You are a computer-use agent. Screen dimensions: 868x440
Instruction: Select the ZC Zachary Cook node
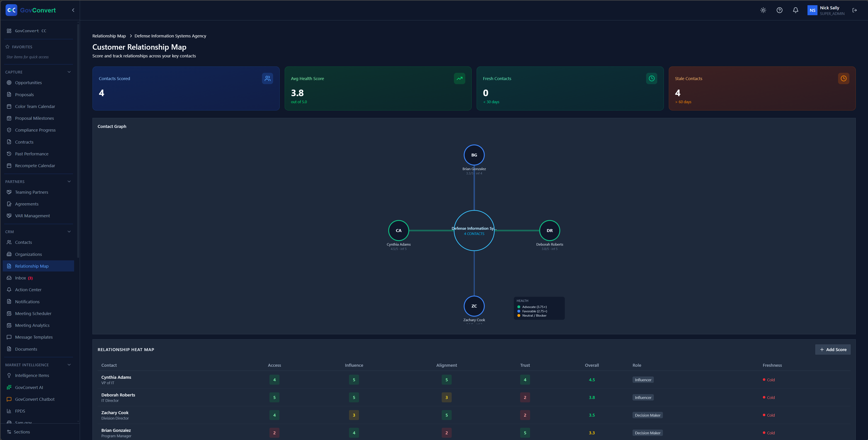point(474,306)
